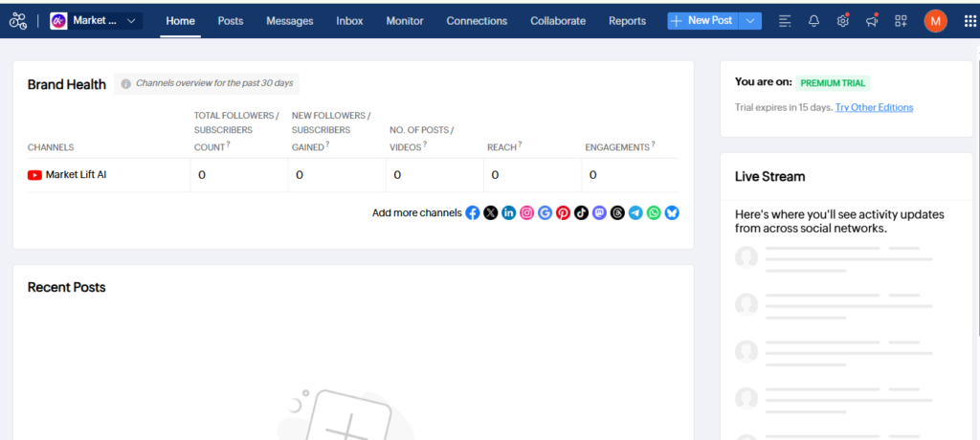This screenshot has width=980, height=440.
Task: Open the lines list icon in top bar
Action: [x=785, y=21]
